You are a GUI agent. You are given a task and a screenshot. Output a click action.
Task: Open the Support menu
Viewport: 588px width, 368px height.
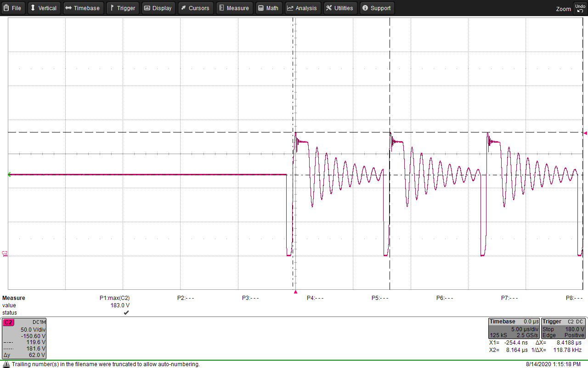click(377, 8)
